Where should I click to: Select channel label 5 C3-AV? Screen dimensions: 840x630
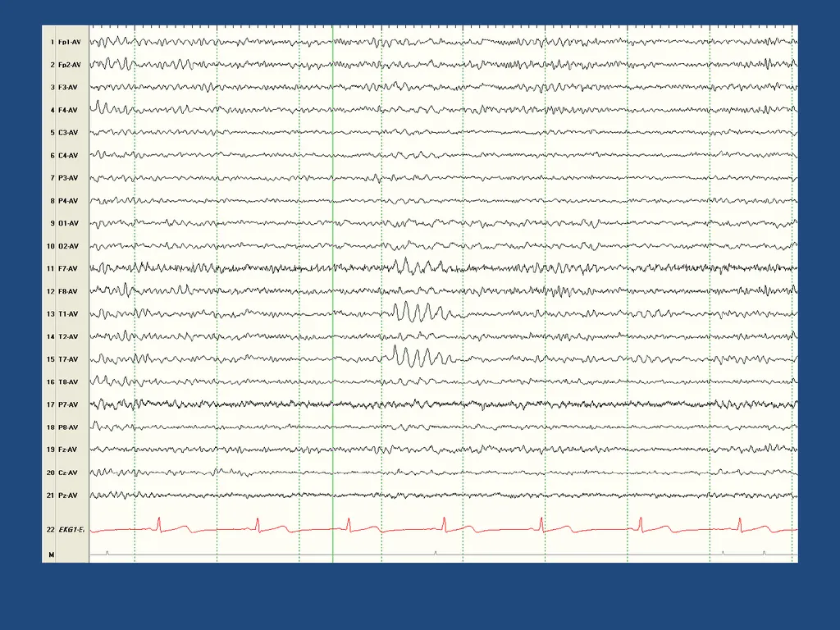tap(64, 133)
